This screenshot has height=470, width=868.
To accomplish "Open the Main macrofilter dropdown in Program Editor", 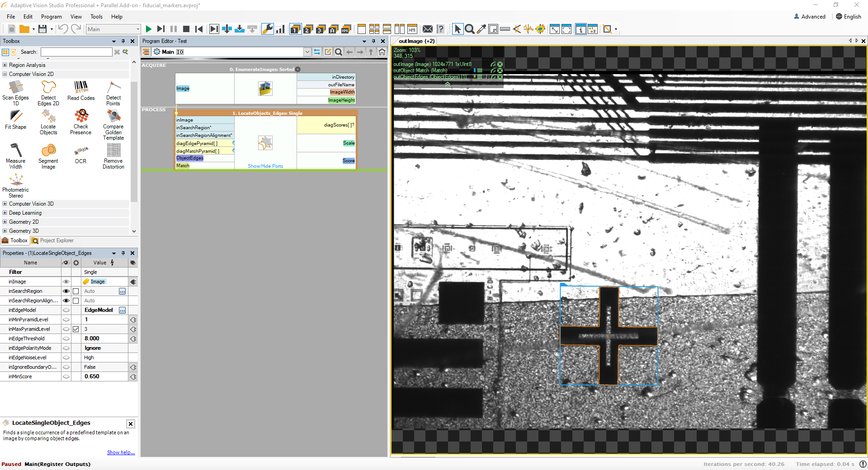I will click(307, 52).
